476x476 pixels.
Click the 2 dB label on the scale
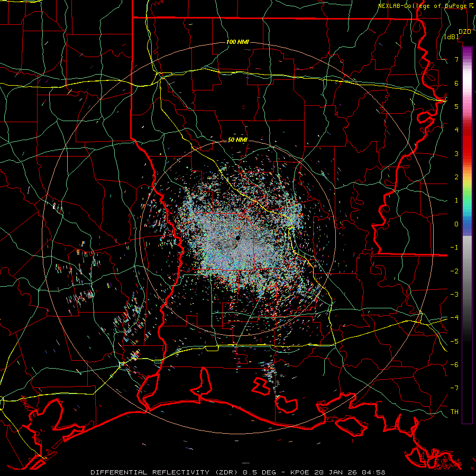tap(456, 177)
